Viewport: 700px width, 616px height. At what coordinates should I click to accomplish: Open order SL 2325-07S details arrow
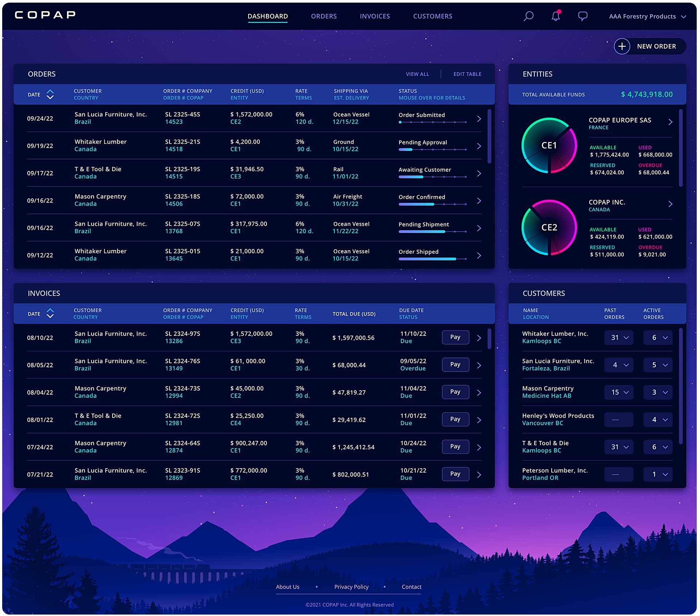coord(479,228)
